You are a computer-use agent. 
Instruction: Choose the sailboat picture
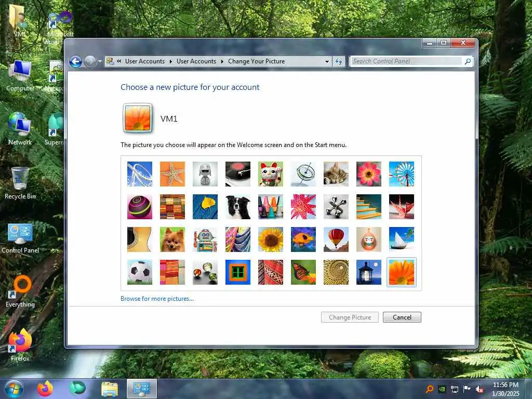pos(402,239)
